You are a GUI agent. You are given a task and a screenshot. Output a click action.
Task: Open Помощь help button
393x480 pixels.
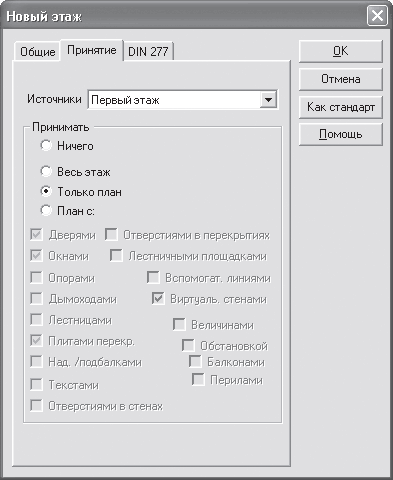[x=341, y=134]
